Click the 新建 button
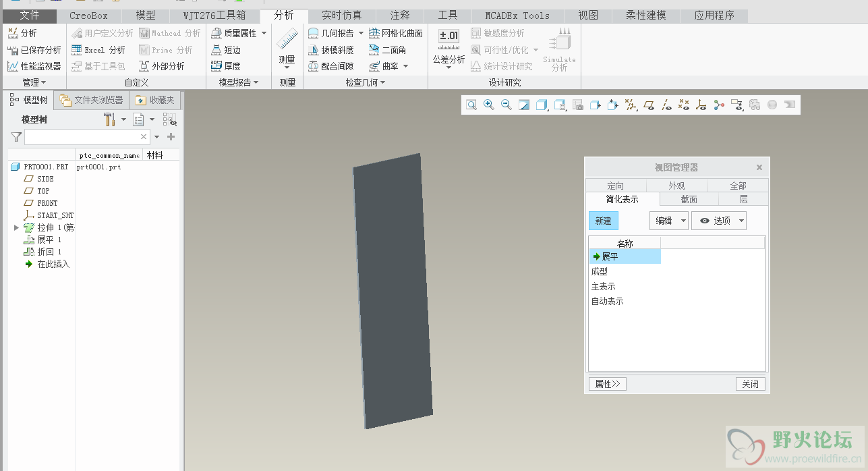Image resolution: width=868 pixels, height=471 pixels. pyautogui.click(x=603, y=221)
